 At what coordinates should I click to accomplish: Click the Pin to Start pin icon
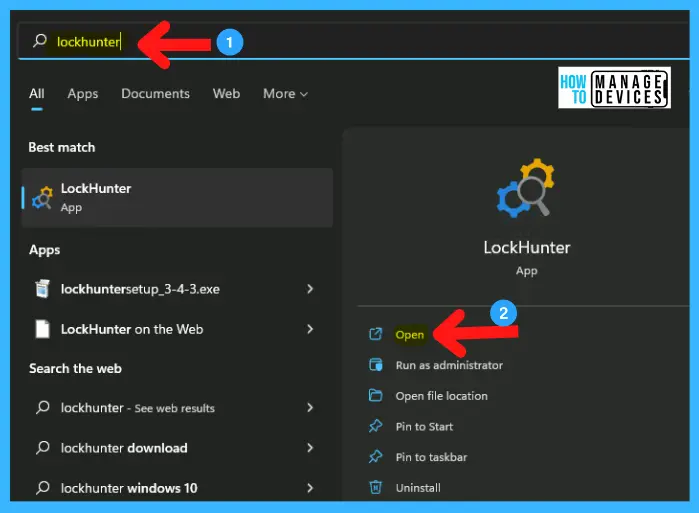click(375, 426)
